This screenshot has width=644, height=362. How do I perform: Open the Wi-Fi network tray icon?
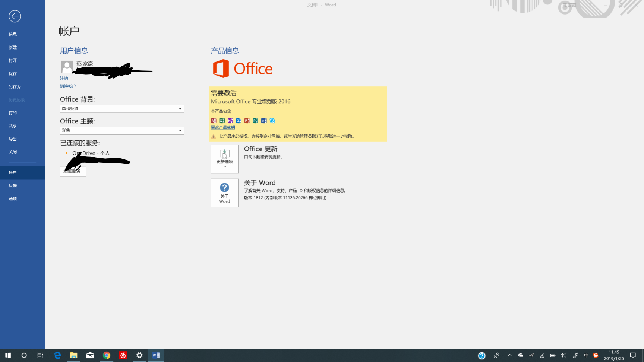coord(542,355)
